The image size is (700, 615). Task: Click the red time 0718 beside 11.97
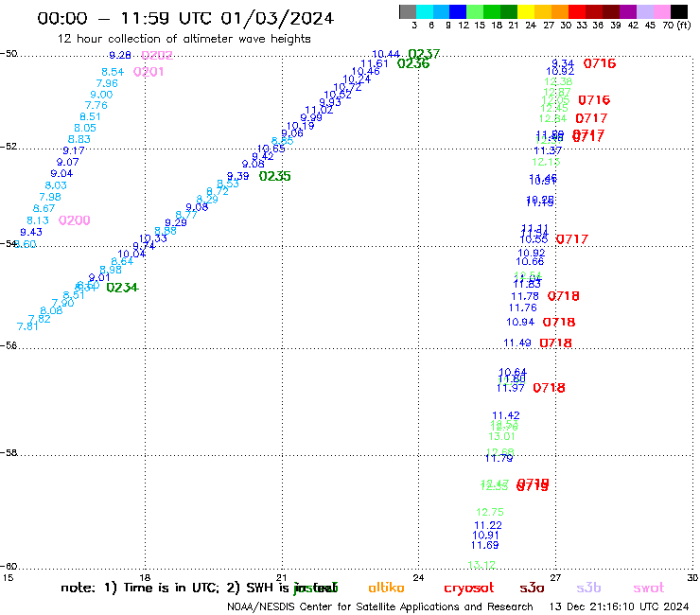pyautogui.click(x=549, y=388)
